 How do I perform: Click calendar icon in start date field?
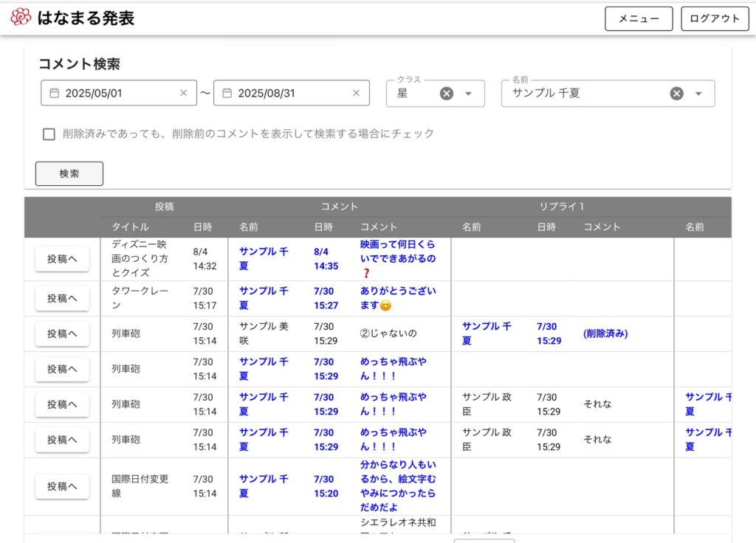coord(54,93)
